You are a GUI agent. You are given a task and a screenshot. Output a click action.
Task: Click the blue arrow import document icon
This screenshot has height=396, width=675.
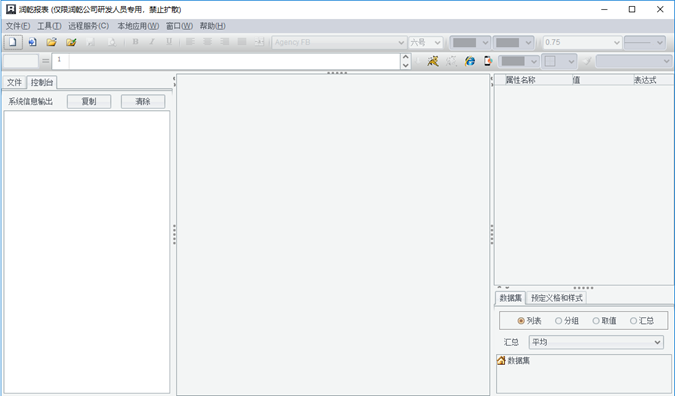coord(33,42)
